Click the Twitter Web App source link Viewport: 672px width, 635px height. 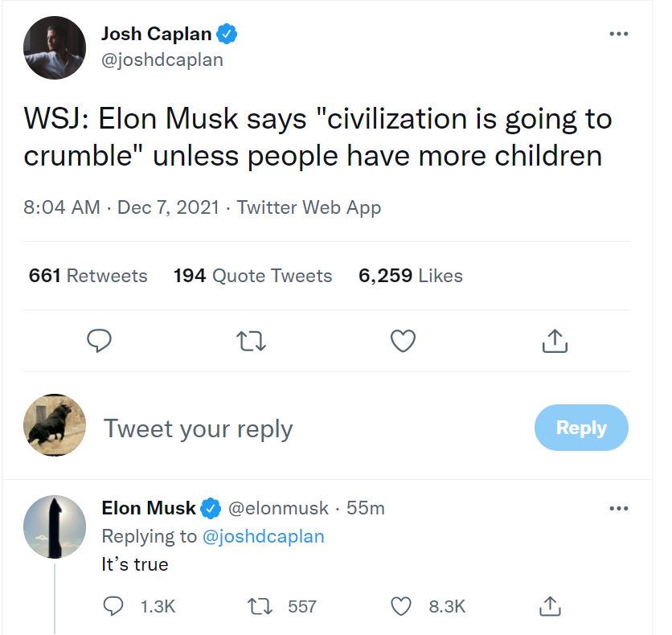tap(309, 207)
